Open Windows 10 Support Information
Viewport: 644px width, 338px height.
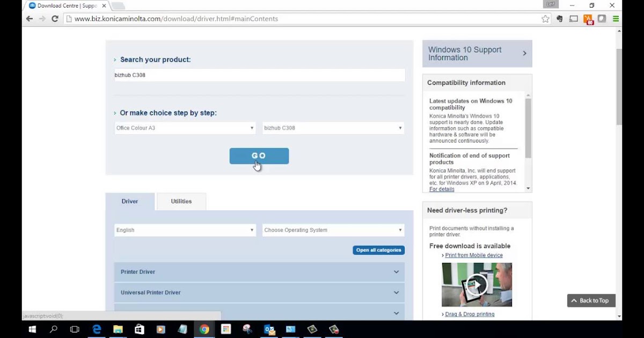(477, 54)
